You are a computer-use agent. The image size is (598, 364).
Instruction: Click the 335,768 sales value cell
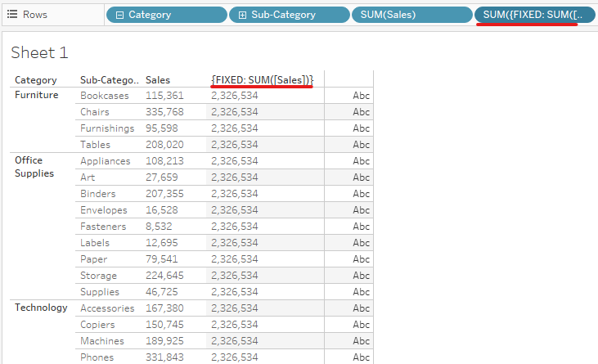point(164,112)
